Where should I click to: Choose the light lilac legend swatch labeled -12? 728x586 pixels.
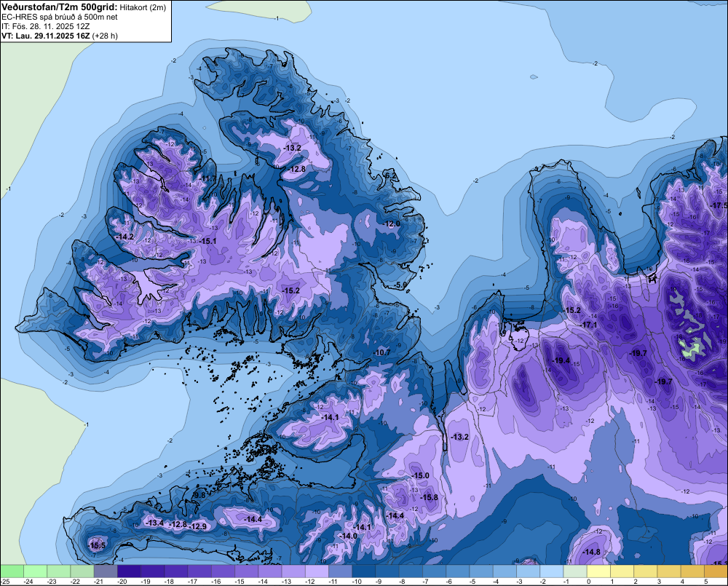tap(317, 571)
